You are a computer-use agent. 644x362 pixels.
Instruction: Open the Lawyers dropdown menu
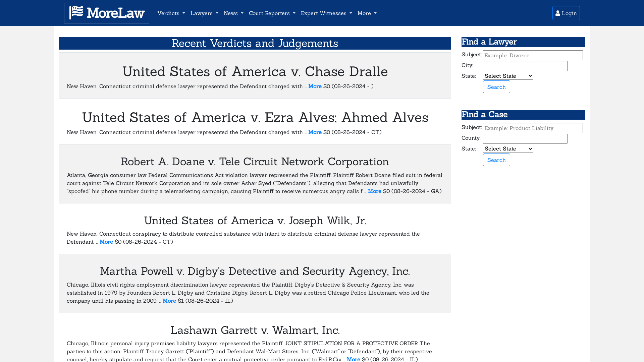(204, 13)
